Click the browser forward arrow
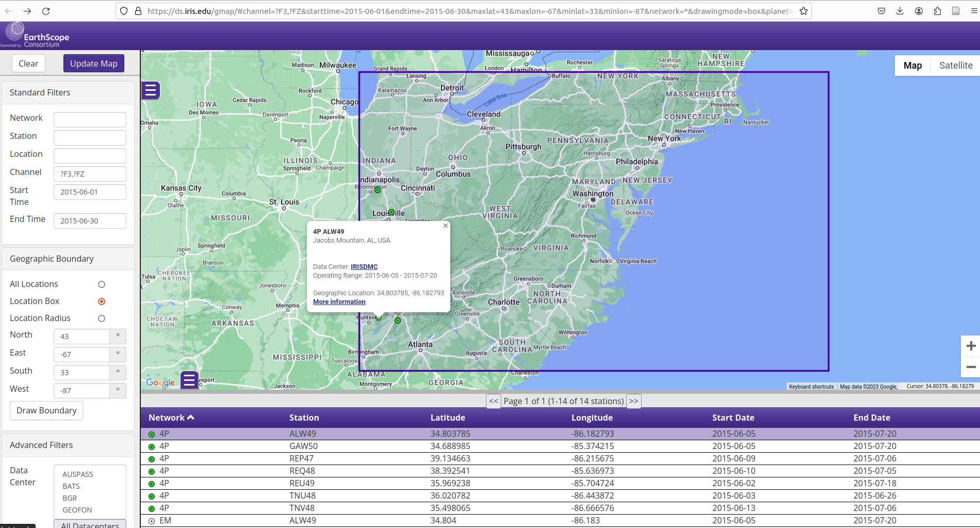Viewport: 980px width, 528px height. point(27,11)
